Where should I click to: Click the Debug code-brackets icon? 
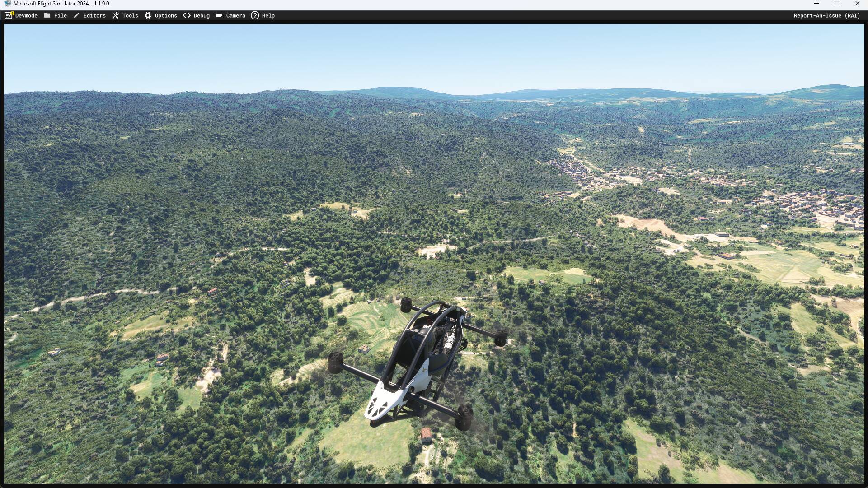(x=187, y=15)
